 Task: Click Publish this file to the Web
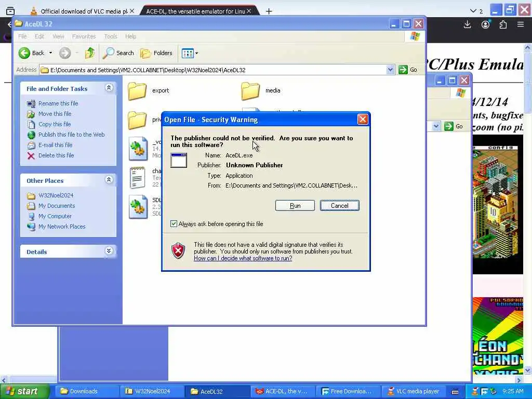(71, 135)
